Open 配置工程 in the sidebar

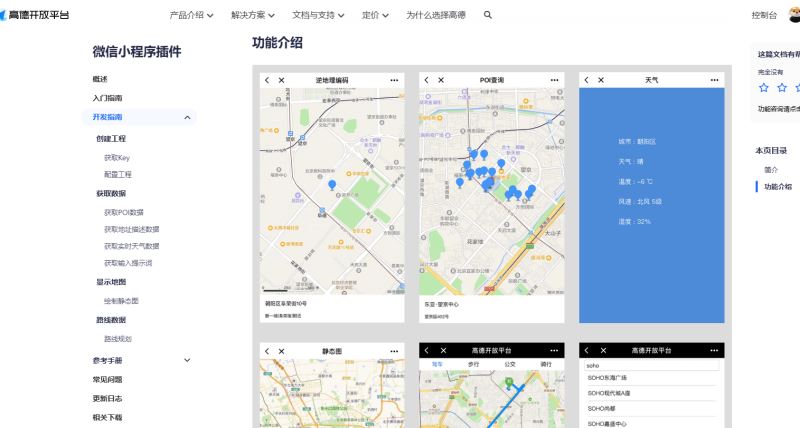118,174
